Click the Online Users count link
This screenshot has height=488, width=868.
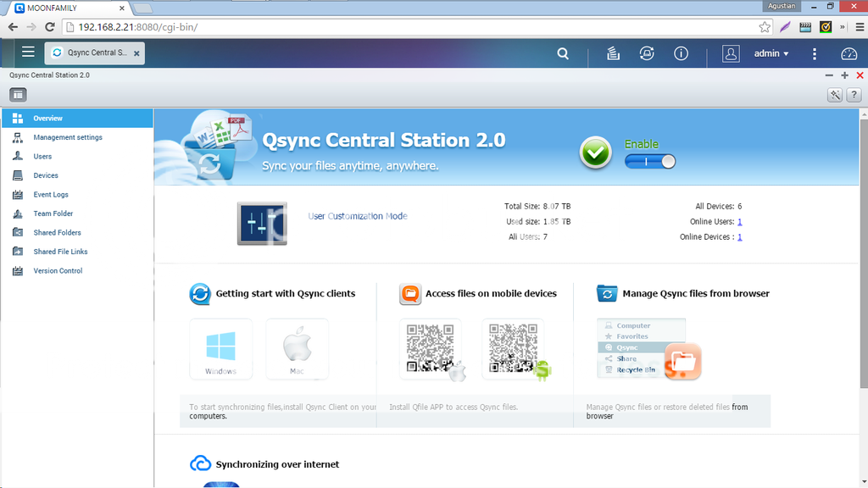[739, 222]
